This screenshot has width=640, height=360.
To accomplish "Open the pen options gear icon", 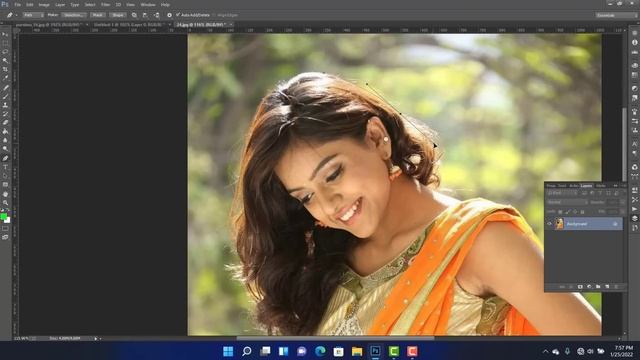I will pyautogui.click(x=169, y=15).
